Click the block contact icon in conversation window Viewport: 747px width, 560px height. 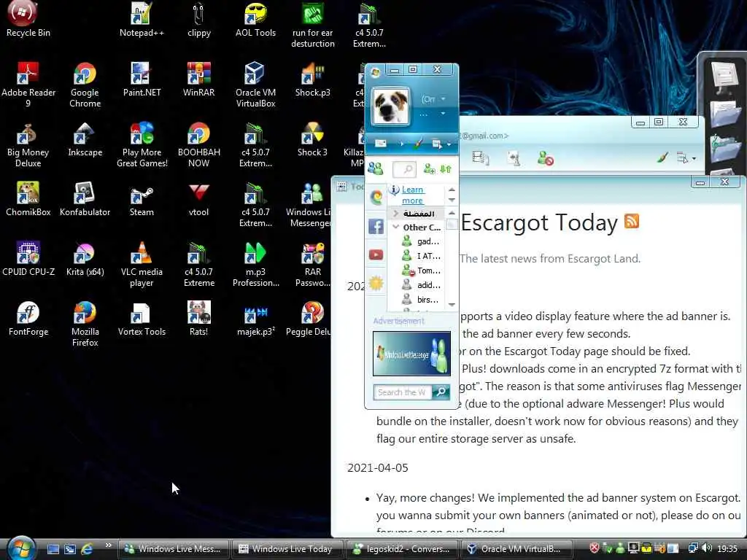pos(546,158)
